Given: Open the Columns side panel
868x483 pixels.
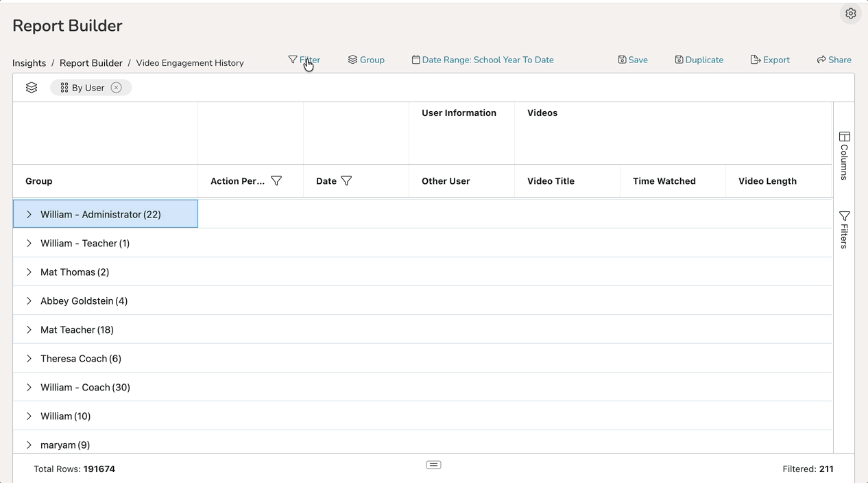Looking at the screenshot, I should pos(844,156).
